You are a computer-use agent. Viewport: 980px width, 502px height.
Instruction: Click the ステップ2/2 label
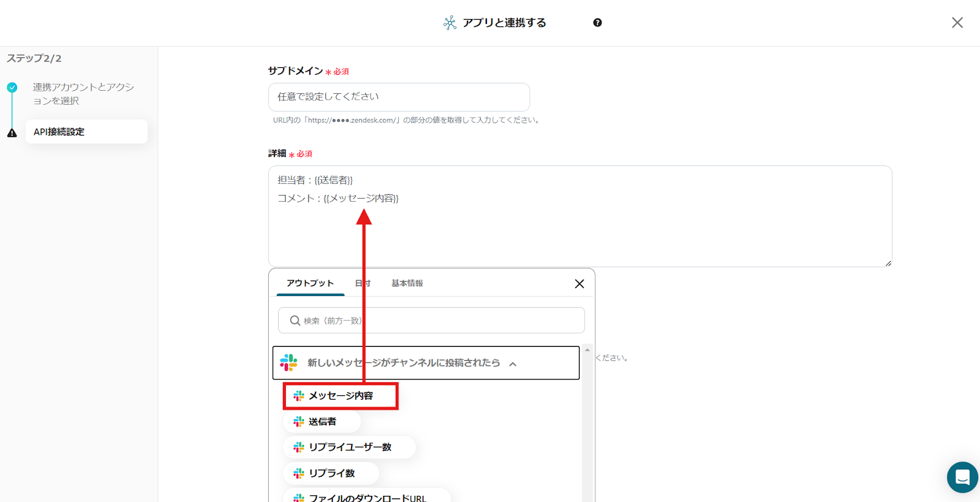34,58
